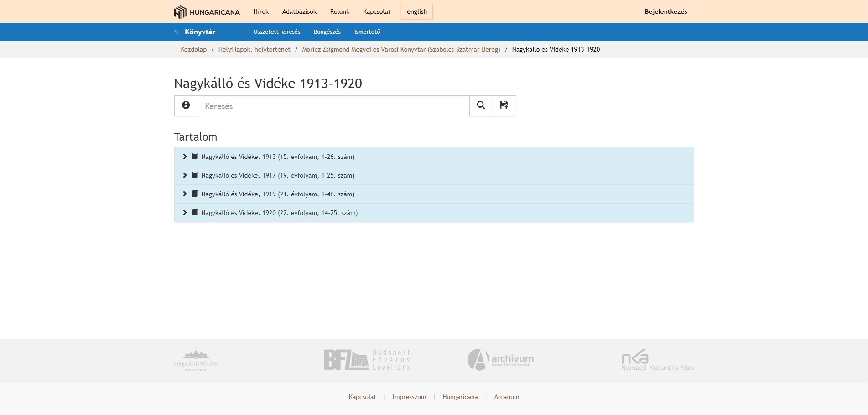
Task: Click the 'Nagykálló és Vidéke 1913-1920' breadcrumb text
Action: (556, 49)
